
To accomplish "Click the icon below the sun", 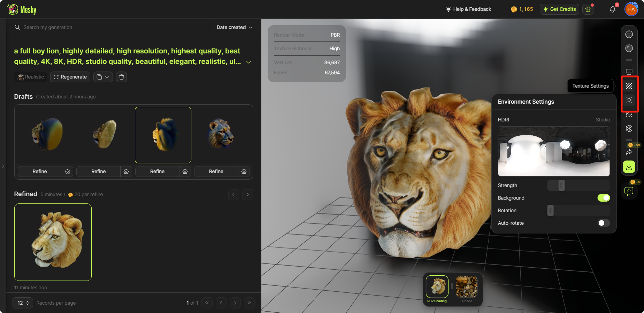I will (x=629, y=115).
